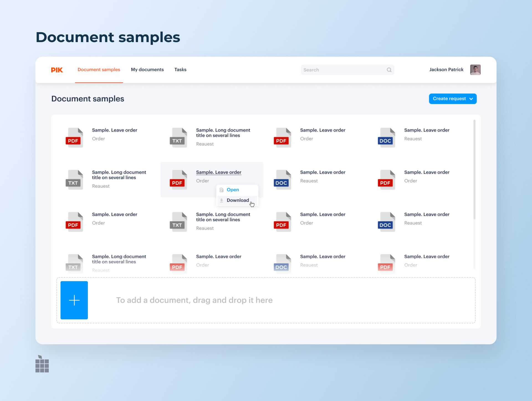Click the PIK logo

[57, 70]
